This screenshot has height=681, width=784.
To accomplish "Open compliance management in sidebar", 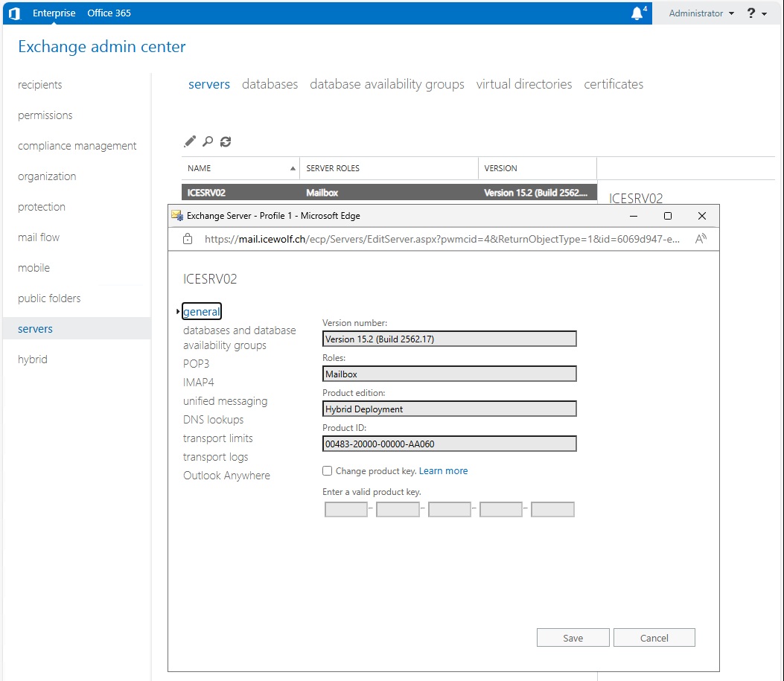I will pos(77,146).
